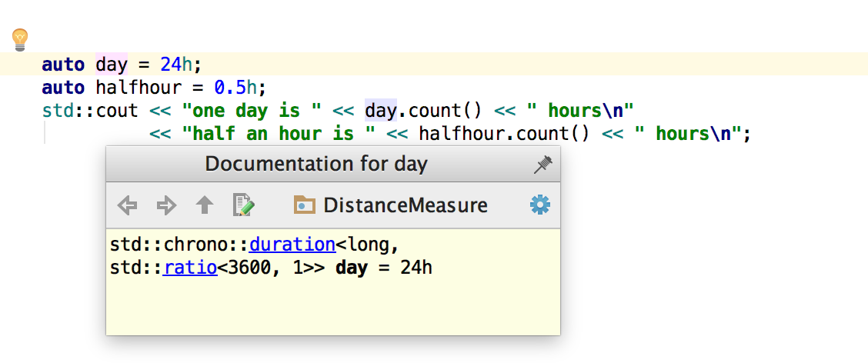Go forward in documentation popup
868x363 pixels.
click(166, 206)
